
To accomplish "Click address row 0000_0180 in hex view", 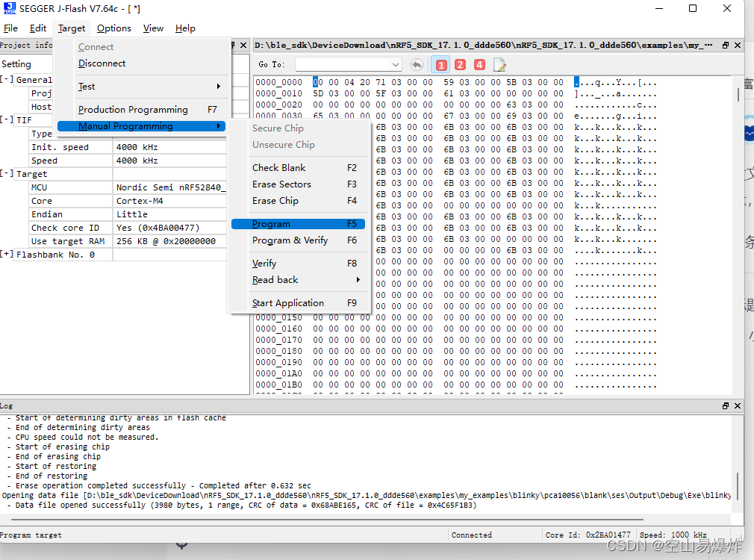I will click(x=279, y=351).
